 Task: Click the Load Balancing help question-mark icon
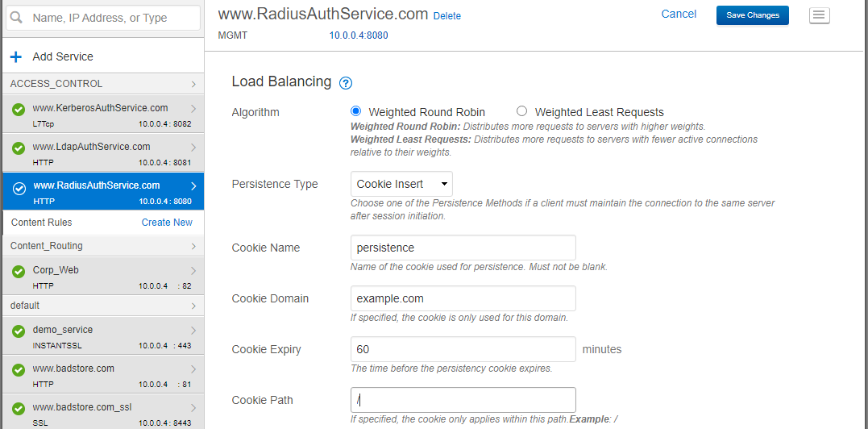coord(346,83)
